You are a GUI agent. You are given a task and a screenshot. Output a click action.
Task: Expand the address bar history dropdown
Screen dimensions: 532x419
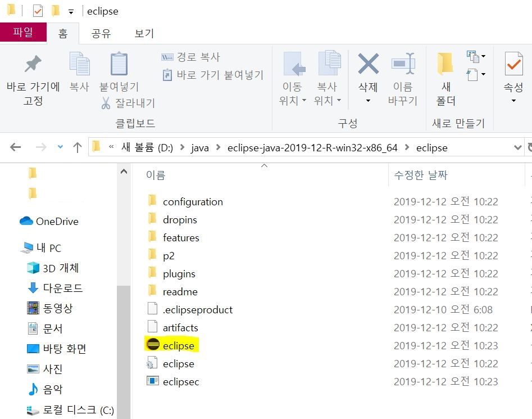(x=518, y=147)
